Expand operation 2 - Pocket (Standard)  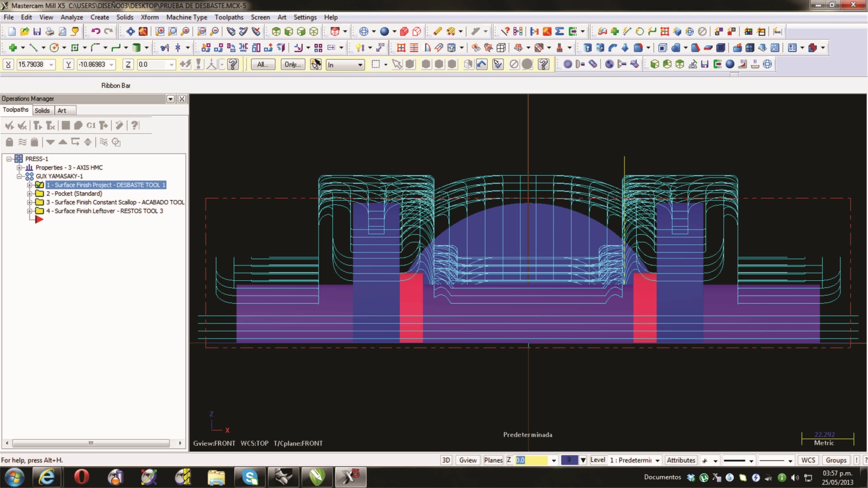click(30, 193)
